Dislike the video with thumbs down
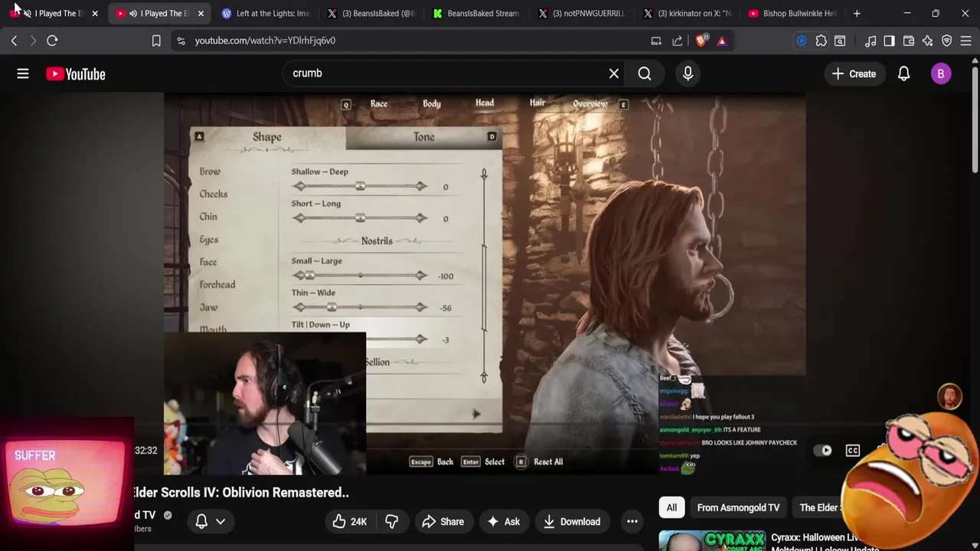The height and width of the screenshot is (551, 980). [x=392, y=522]
